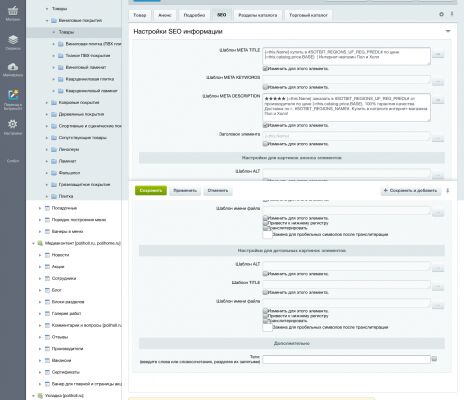Switch to the Торговый каталог tab

(x=308, y=15)
